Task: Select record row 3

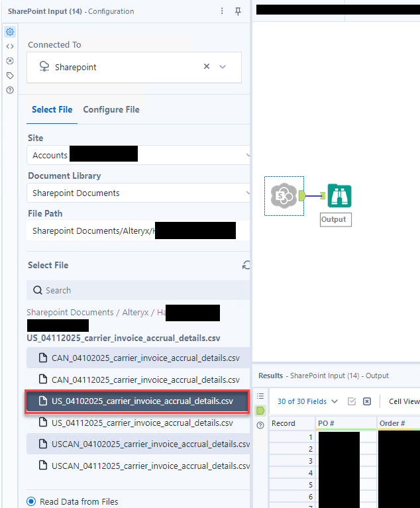Action: [292, 461]
